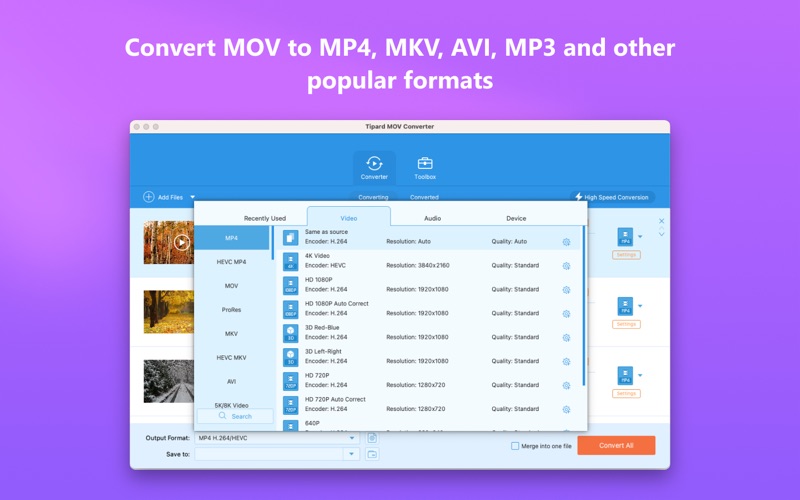
Task: Choose MOV format category
Action: (x=232, y=286)
